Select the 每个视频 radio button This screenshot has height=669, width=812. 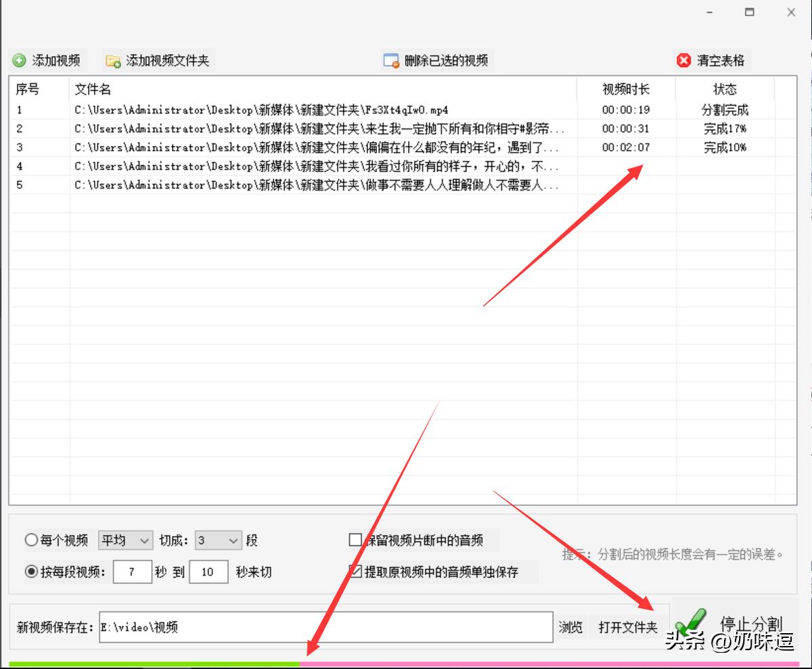(30, 540)
